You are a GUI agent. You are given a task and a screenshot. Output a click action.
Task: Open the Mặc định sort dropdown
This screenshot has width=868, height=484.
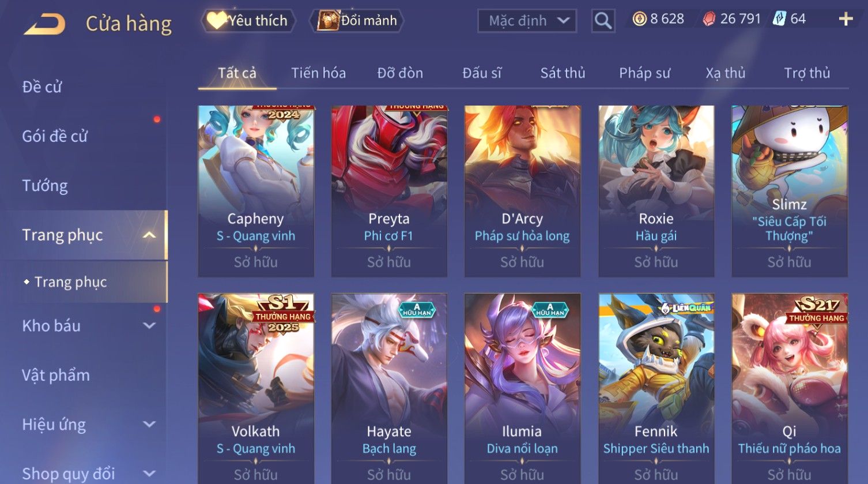point(527,21)
